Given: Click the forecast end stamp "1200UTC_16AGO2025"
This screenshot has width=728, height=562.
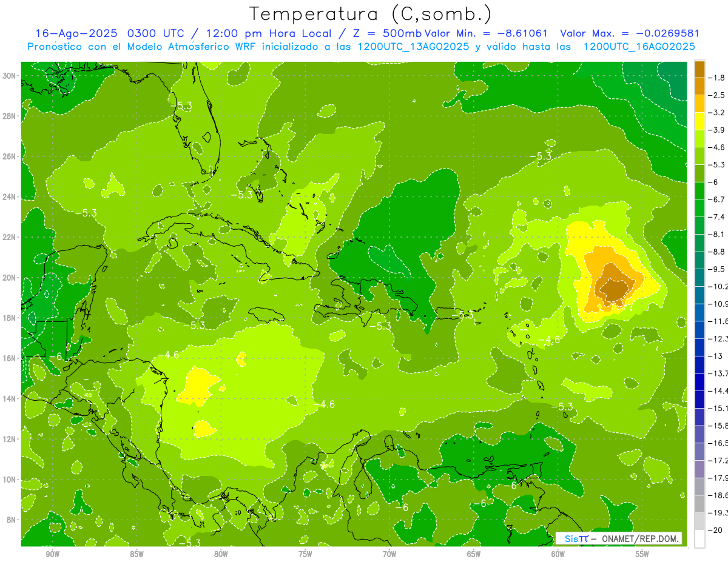Looking at the screenshot, I should [639, 47].
